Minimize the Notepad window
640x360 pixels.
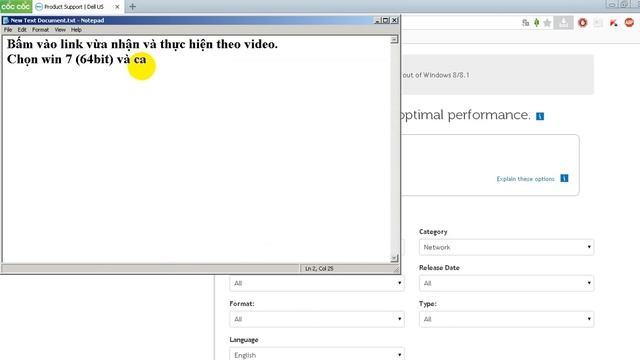tap(378, 20)
